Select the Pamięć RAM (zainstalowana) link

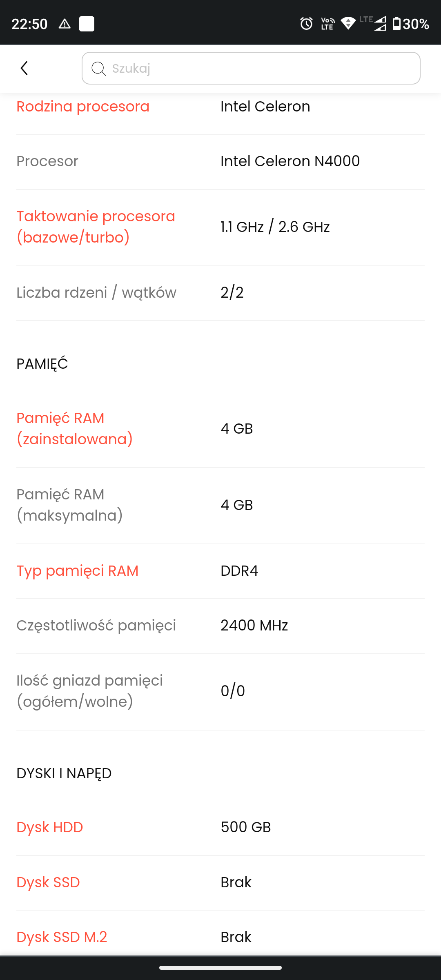(x=74, y=428)
